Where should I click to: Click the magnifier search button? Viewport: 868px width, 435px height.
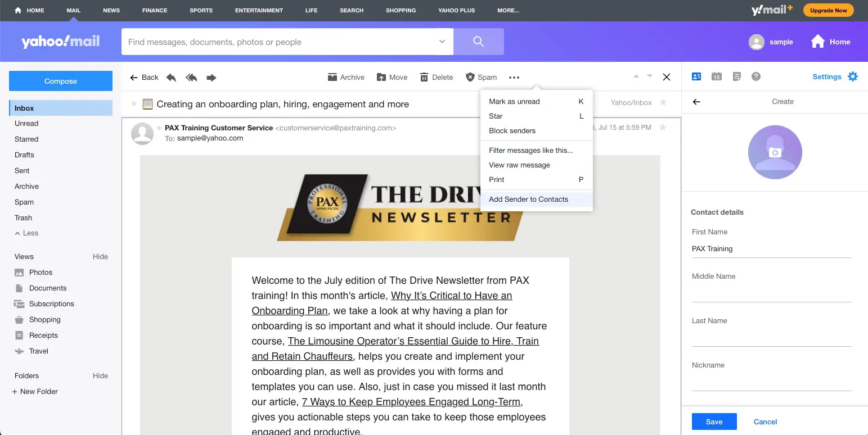[x=478, y=42]
